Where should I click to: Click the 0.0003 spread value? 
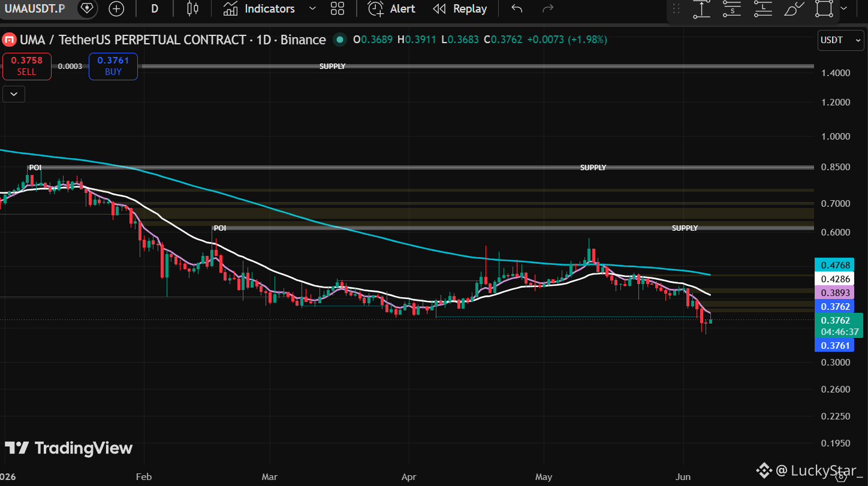[70, 66]
